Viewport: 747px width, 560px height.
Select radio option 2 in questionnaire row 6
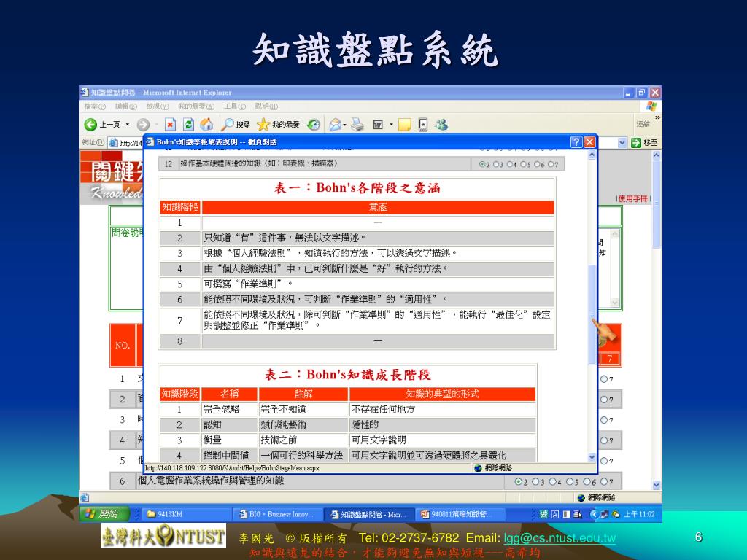click(x=519, y=482)
